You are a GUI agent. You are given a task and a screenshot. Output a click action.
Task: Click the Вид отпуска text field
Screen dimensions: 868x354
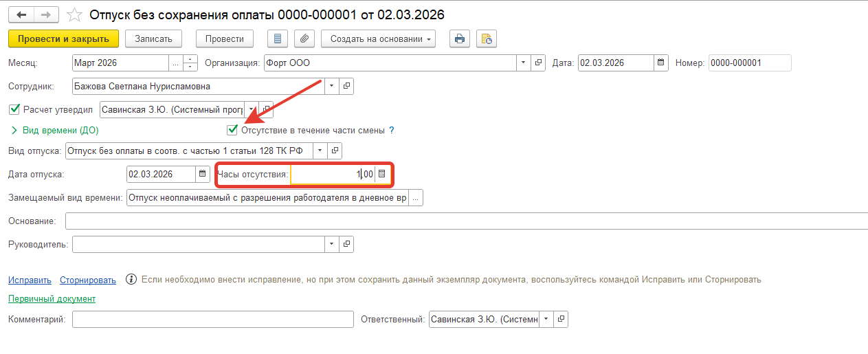(x=188, y=151)
